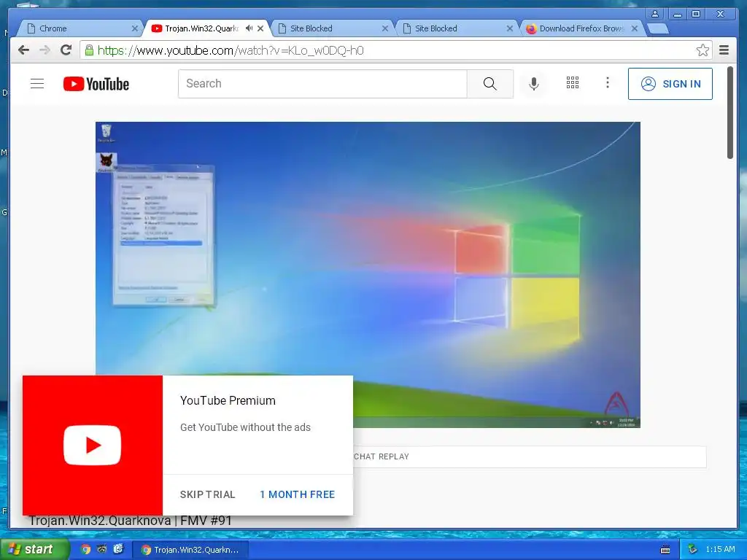Click the YouTube Premium heading text
The height and width of the screenshot is (560, 747).
228,400
